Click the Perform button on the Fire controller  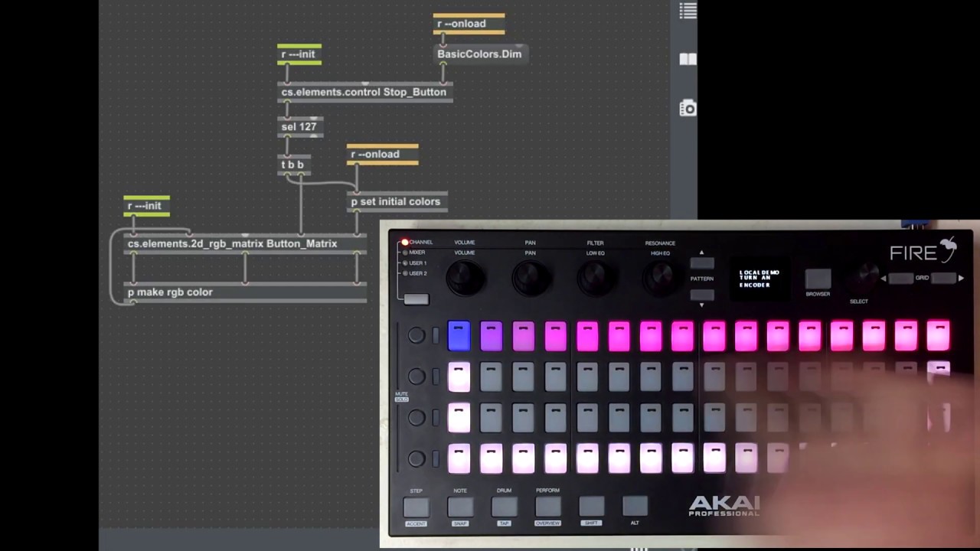tap(547, 507)
